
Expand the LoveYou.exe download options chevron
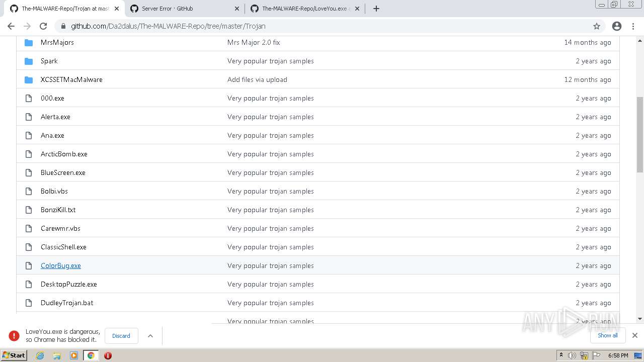[150, 336]
